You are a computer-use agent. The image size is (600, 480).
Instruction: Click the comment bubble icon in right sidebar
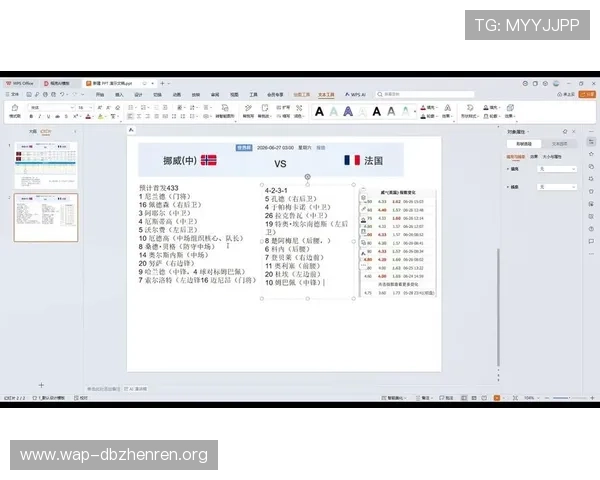pyautogui.click(x=591, y=241)
